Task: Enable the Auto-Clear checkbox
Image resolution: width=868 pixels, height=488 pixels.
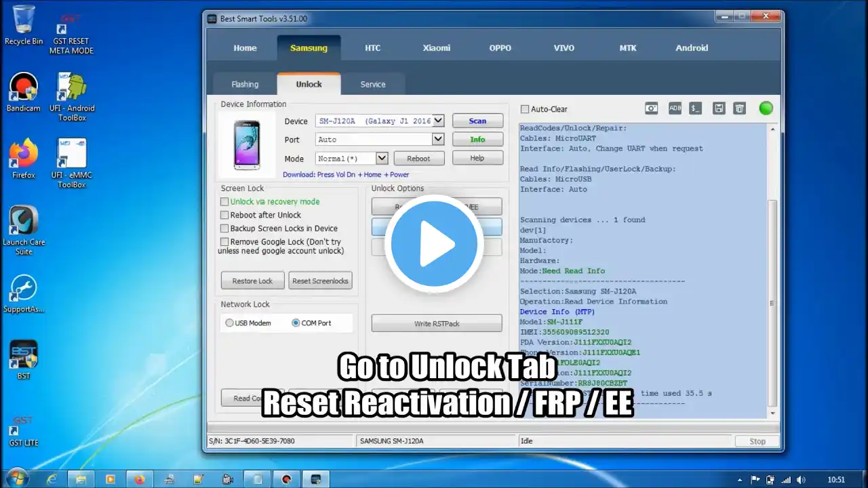Action: [525, 109]
